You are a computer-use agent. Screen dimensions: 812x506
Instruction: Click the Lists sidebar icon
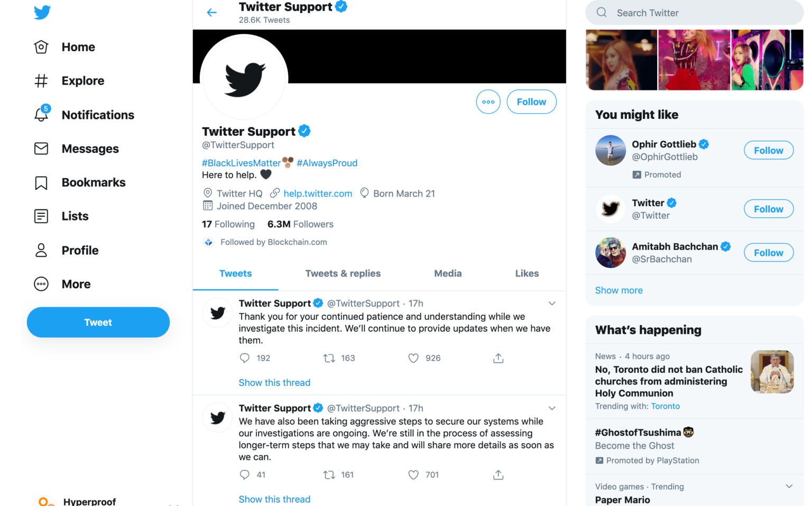41,216
